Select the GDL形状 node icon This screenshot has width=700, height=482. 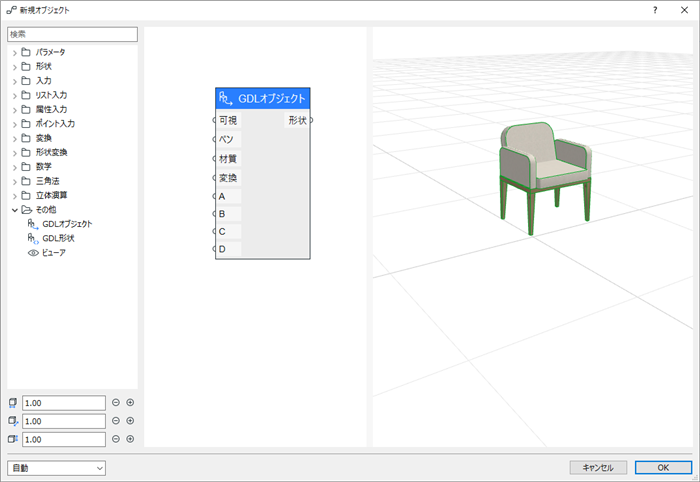point(33,238)
